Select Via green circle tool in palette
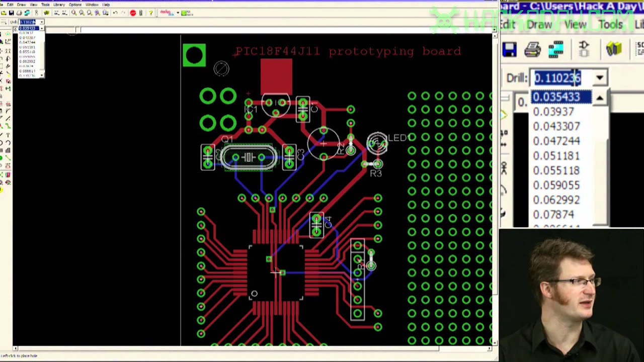Screen dimensions: 644x362 [2, 157]
